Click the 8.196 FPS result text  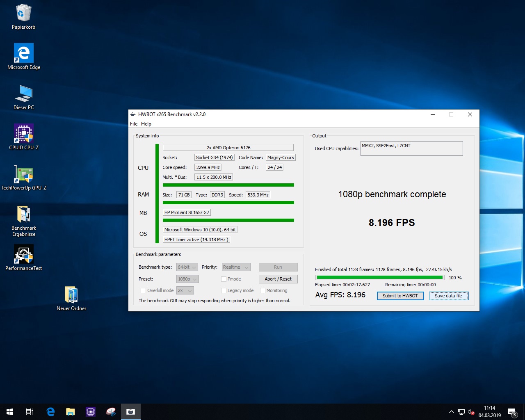click(x=392, y=223)
